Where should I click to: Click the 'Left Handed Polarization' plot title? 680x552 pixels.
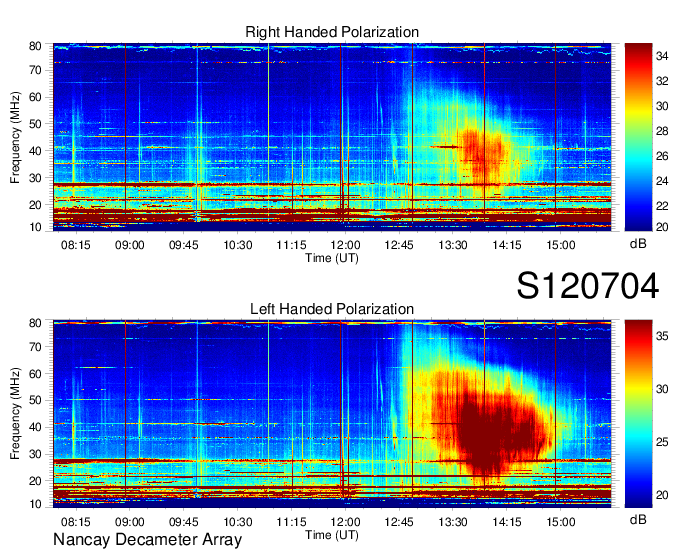point(332,309)
